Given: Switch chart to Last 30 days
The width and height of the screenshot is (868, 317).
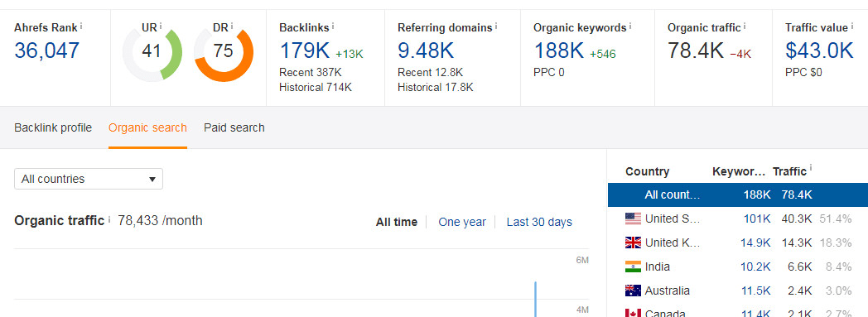Looking at the screenshot, I should pos(539,223).
